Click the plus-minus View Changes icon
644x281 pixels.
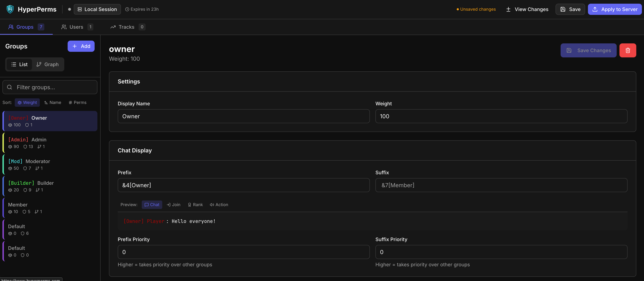[x=508, y=9]
